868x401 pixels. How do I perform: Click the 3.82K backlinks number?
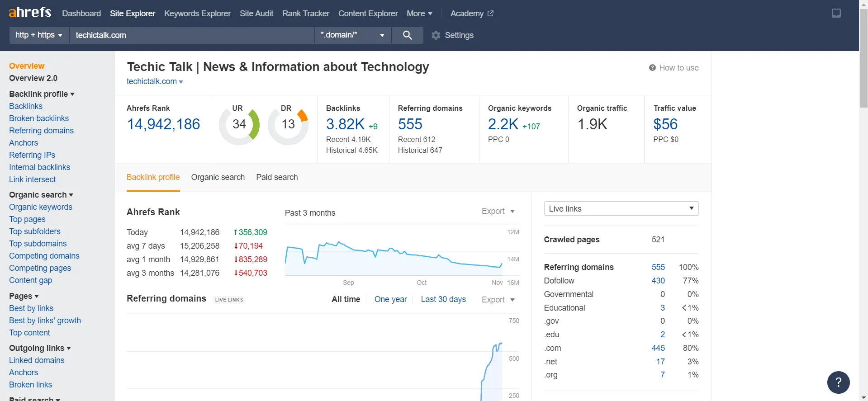pos(345,124)
